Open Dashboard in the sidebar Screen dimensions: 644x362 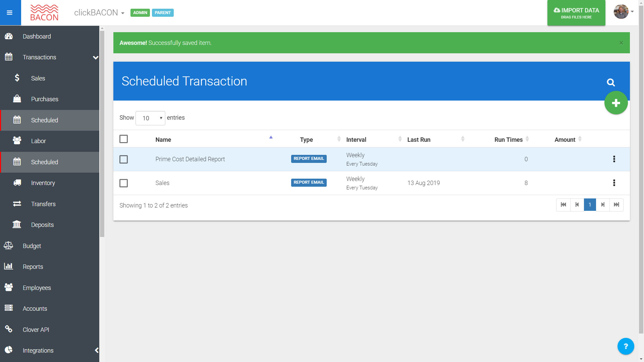click(37, 37)
